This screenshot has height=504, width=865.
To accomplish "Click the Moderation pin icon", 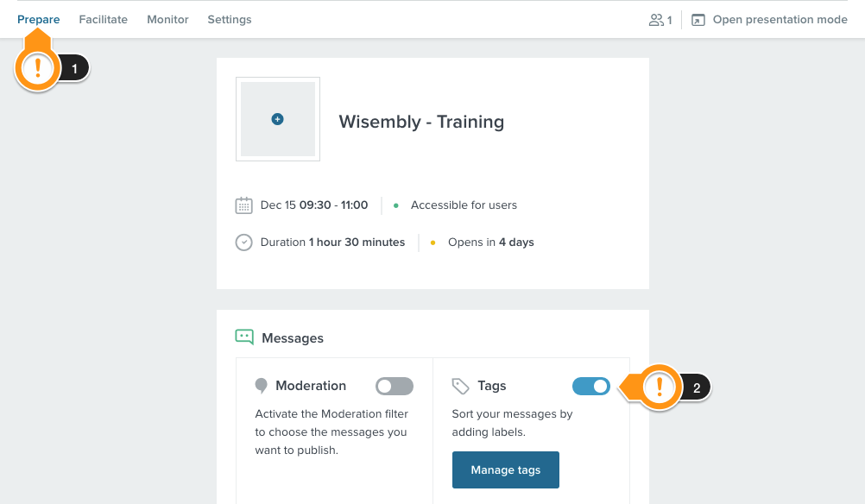I will (261, 386).
